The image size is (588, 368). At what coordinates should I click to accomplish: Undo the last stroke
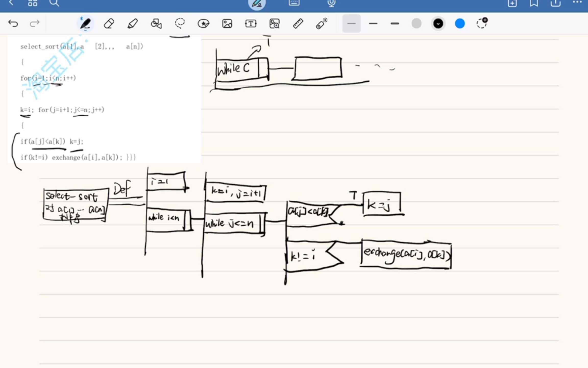13,23
